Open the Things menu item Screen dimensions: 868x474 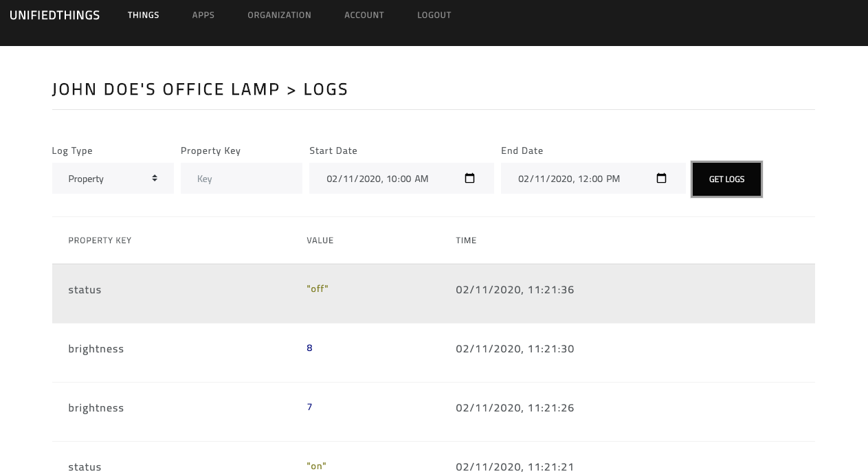(144, 15)
